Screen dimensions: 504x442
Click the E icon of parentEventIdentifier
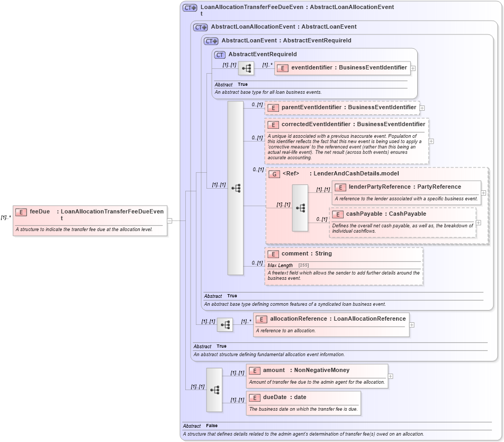click(x=273, y=108)
